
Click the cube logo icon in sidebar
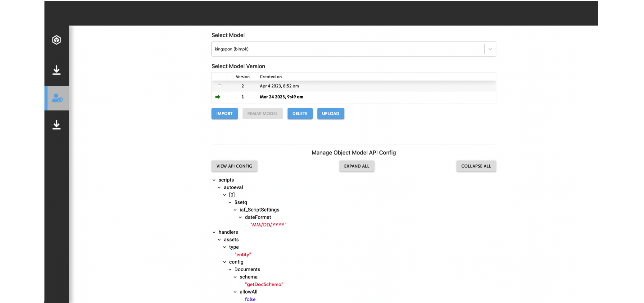pyautogui.click(x=57, y=40)
